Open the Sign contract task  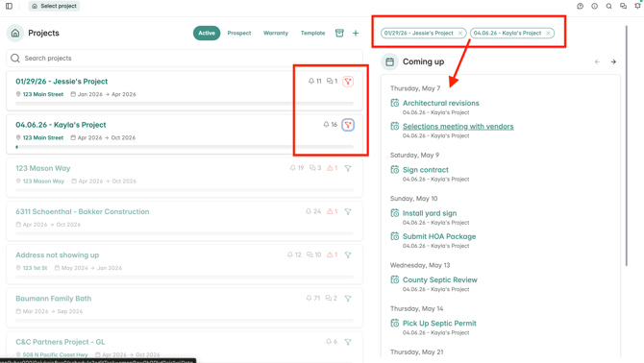426,170
